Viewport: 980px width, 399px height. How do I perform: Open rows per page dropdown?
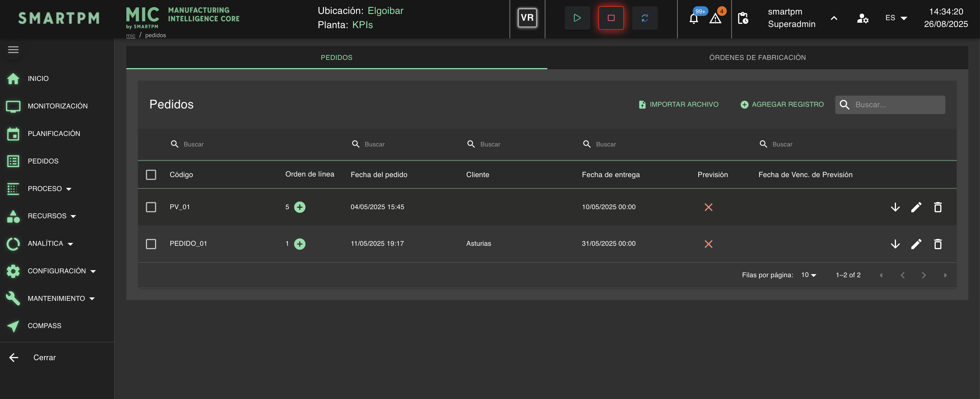pyautogui.click(x=809, y=275)
